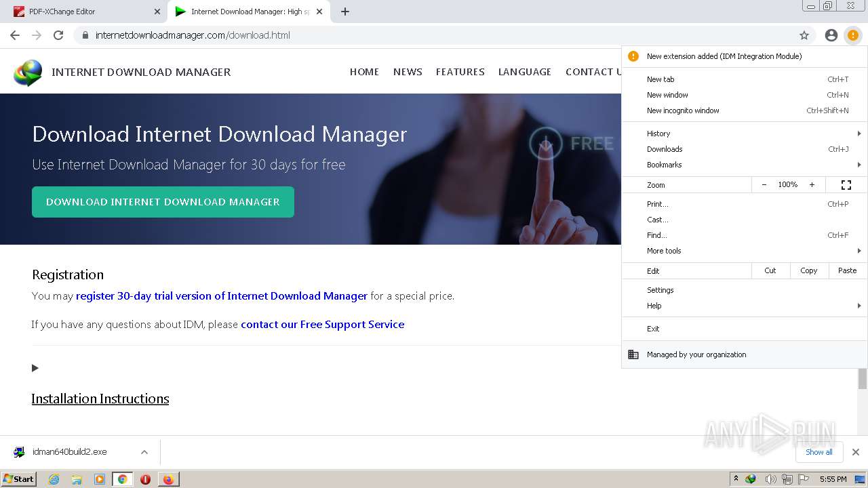Click the Firefox taskbar icon
Viewport: 868px width, 488px height.
168,479
